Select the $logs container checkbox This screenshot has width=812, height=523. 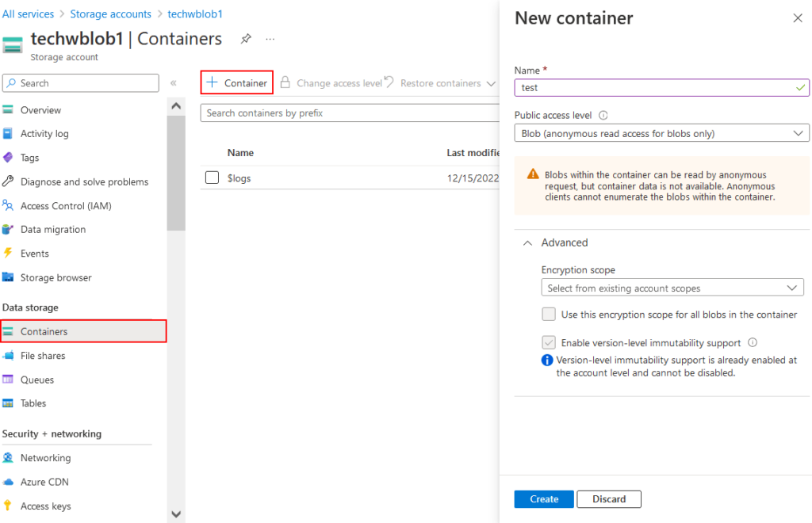coord(212,178)
